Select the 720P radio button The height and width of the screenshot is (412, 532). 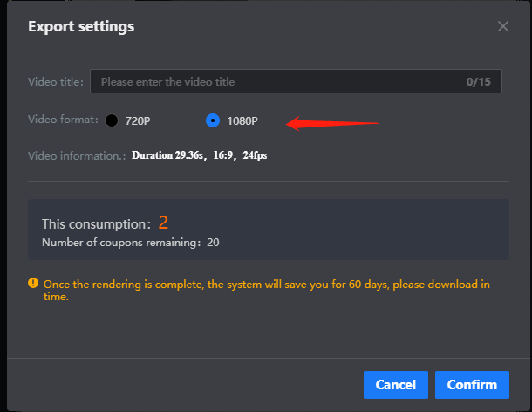click(112, 120)
